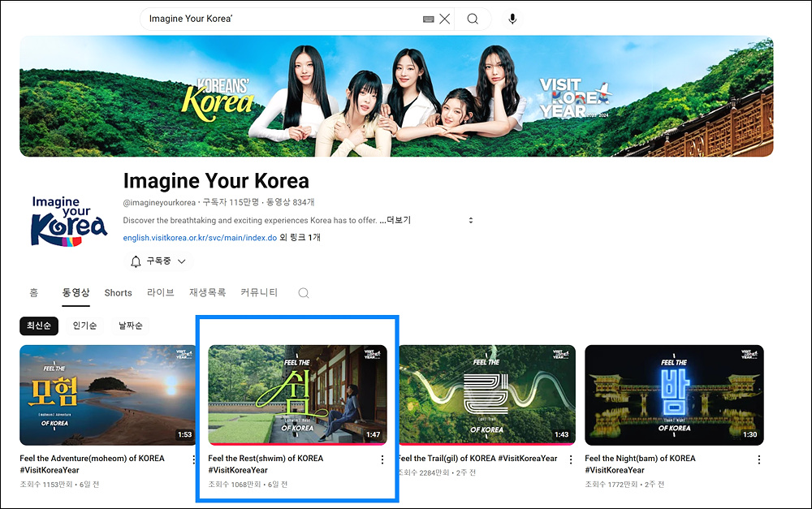
Task: Click the 조회수 2284만회 view count
Action: [424, 472]
